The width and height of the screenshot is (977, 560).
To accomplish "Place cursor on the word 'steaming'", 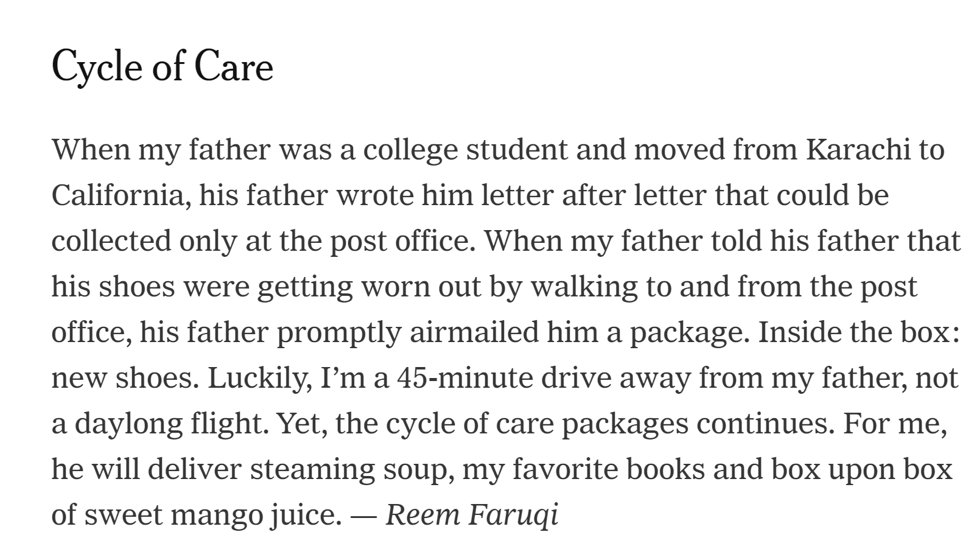I will 312,469.
